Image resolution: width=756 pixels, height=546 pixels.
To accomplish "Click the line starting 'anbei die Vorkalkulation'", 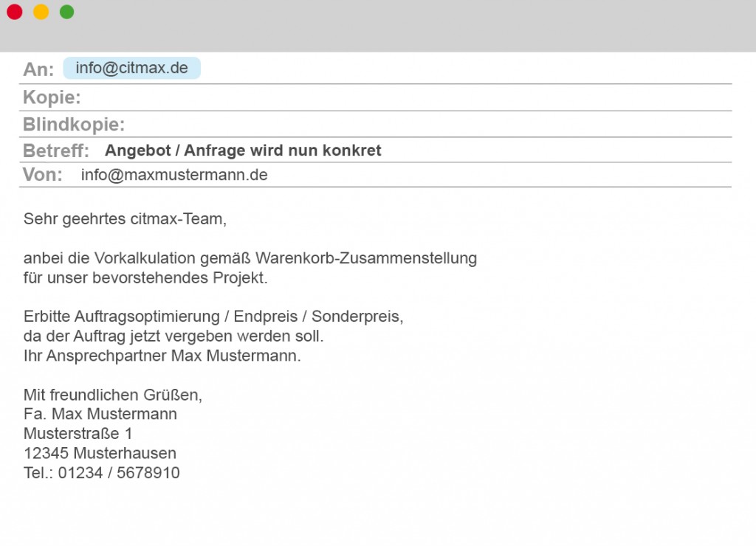I will coord(250,258).
